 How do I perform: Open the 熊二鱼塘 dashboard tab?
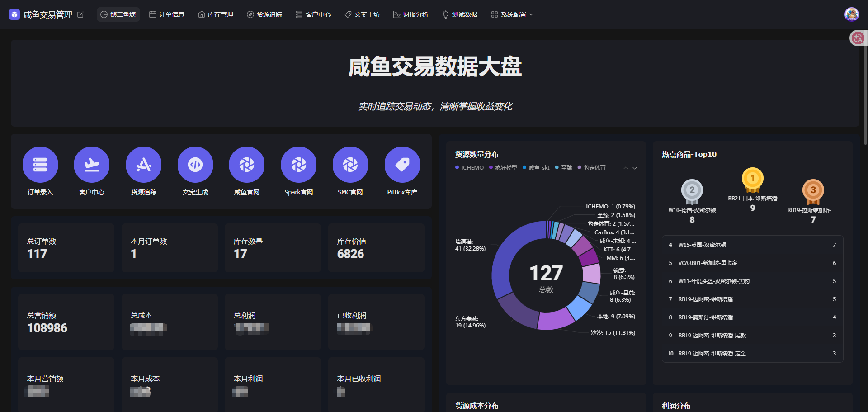coord(118,14)
